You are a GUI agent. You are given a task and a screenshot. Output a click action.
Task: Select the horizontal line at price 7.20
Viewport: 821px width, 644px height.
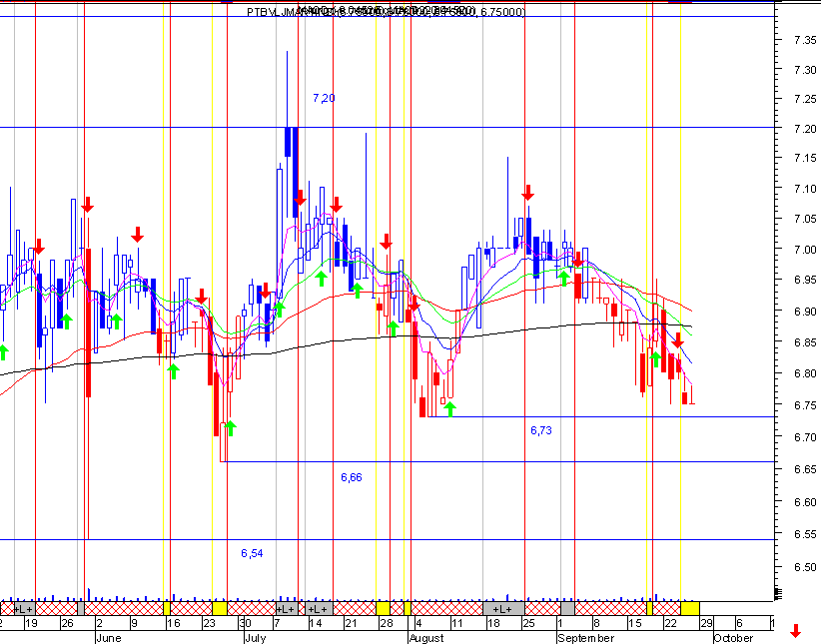[x=388, y=127]
